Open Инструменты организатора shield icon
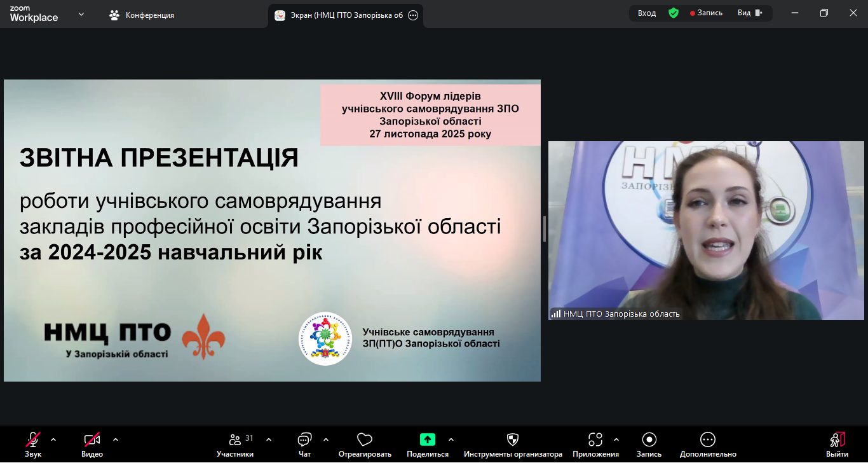This screenshot has height=463, width=868. point(513,439)
